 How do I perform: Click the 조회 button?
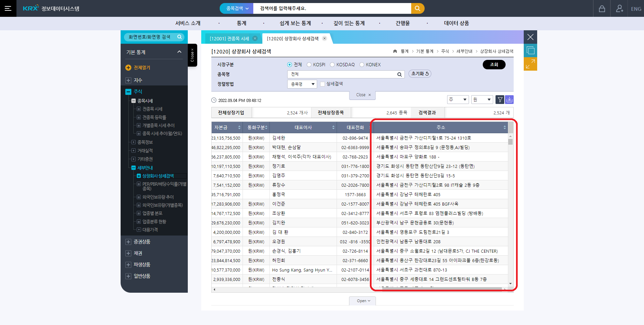point(494,65)
